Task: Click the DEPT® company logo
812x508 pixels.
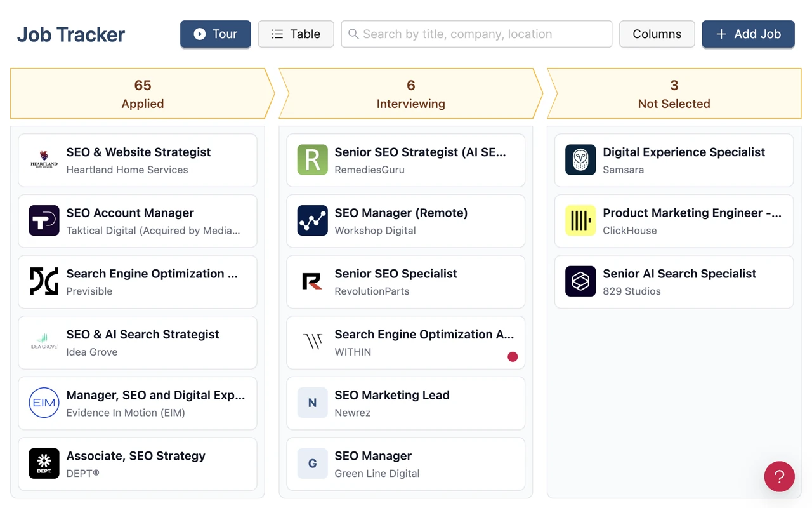Action: (x=44, y=464)
